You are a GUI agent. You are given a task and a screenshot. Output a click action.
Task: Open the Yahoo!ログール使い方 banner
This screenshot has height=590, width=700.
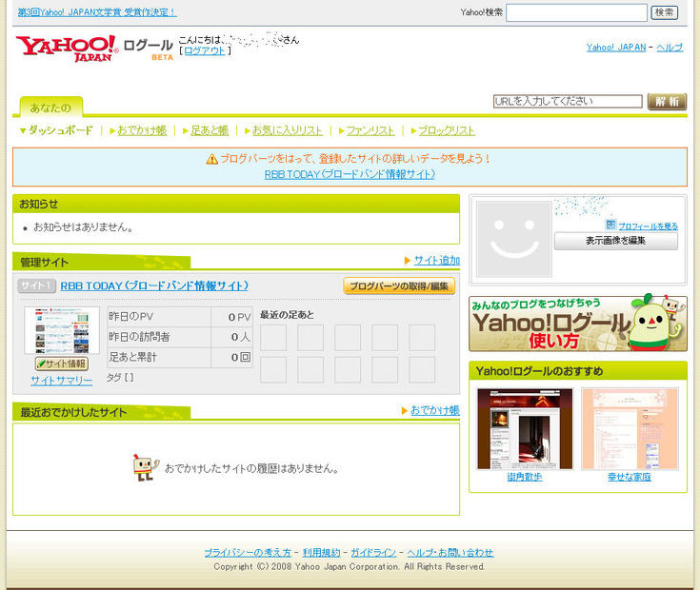point(578,323)
